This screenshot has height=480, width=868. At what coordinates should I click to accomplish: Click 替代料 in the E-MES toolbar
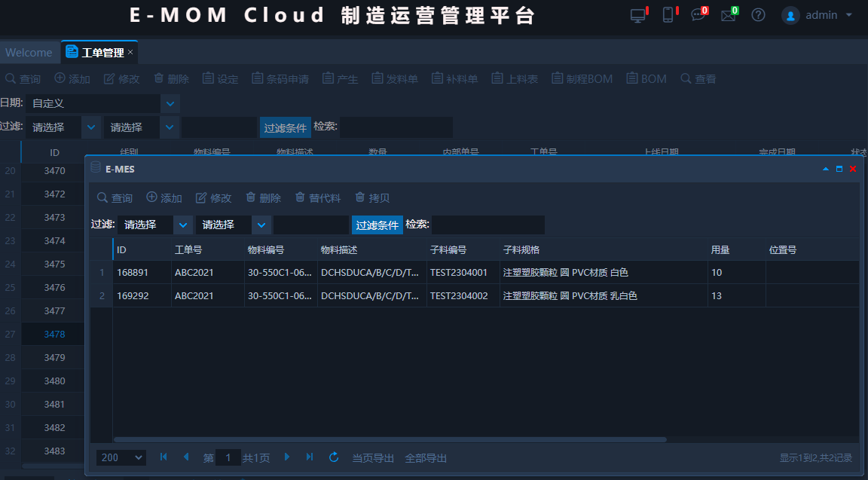pyautogui.click(x=318, y=198)
